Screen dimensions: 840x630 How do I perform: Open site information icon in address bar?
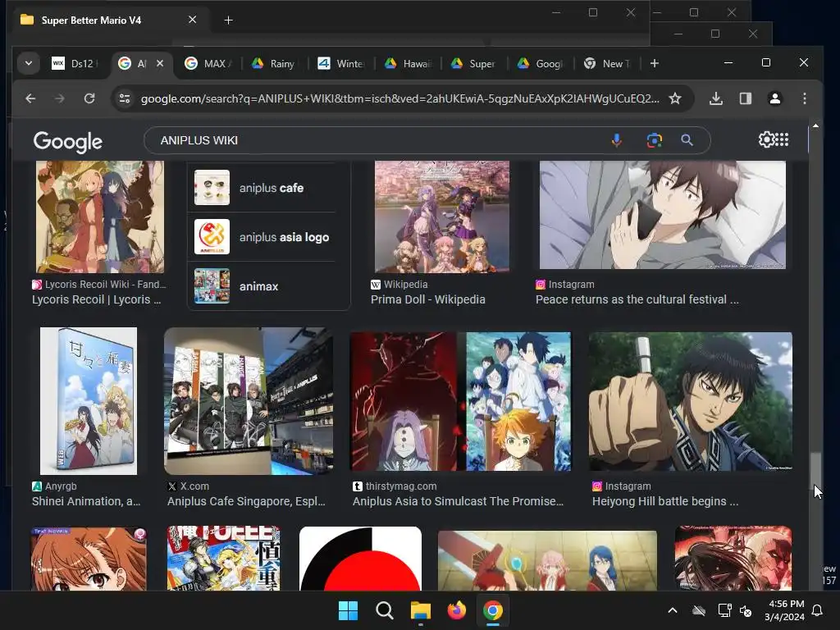125,98
